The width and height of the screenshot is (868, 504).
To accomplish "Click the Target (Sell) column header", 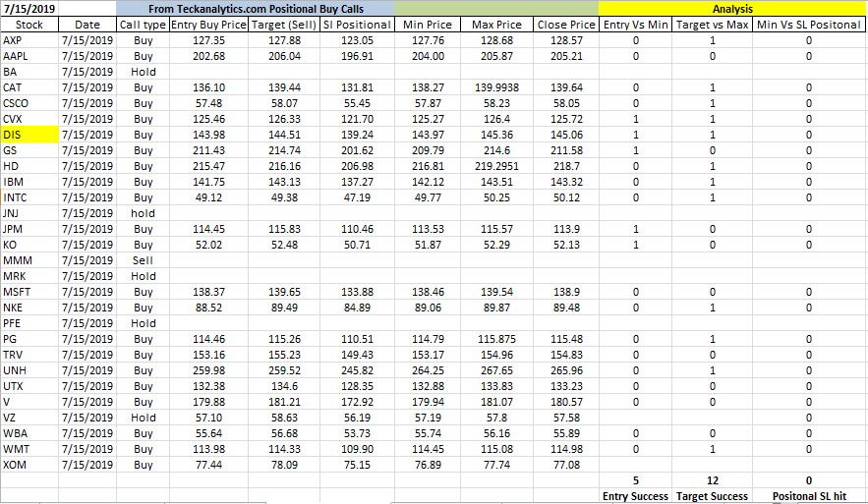I will click(x=284, y=25).
